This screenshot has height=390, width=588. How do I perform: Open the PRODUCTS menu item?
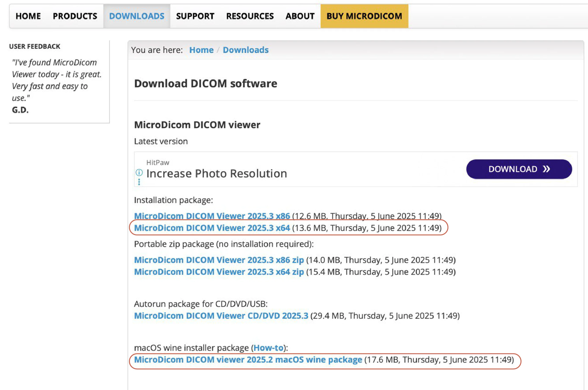tap(75, 16)
